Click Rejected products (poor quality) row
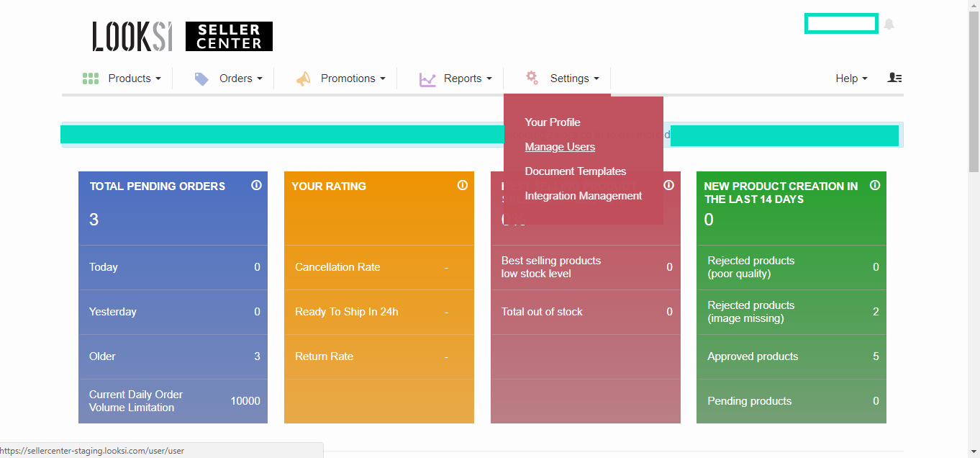Screen dimensions: 980x458 [791, 267]
